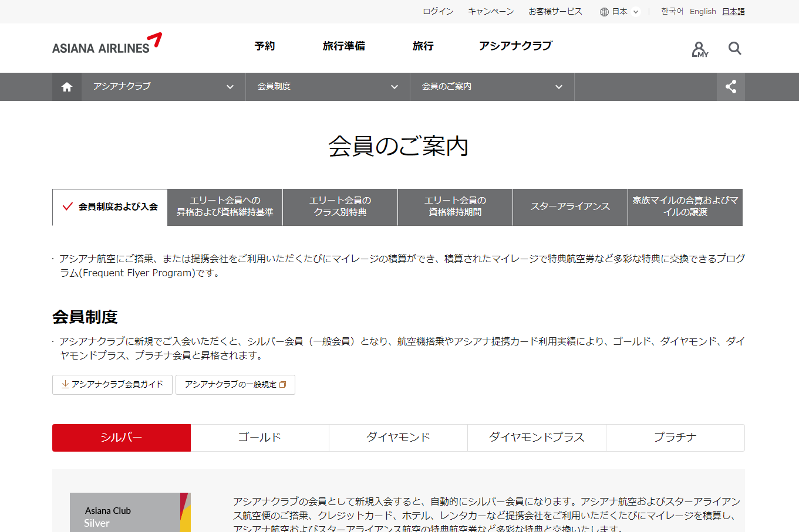The image size is (799, 532).
Task: Open エリート会員のクラス別特典 tab
Action: tap(340, 207)
